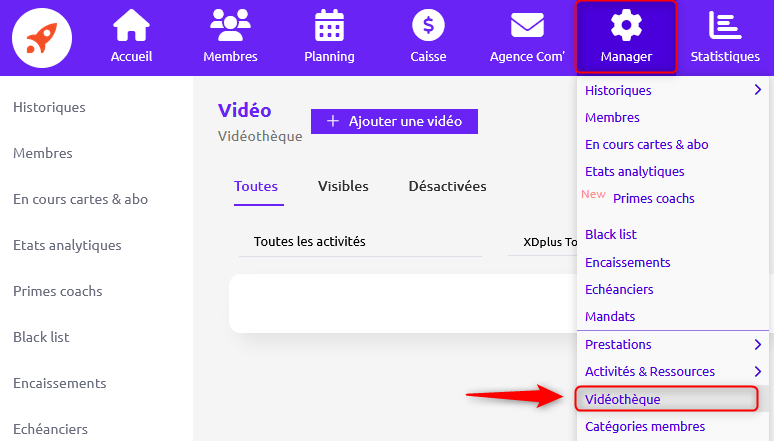Click the Ajouter une vidéo button

(x=394, y=121)
